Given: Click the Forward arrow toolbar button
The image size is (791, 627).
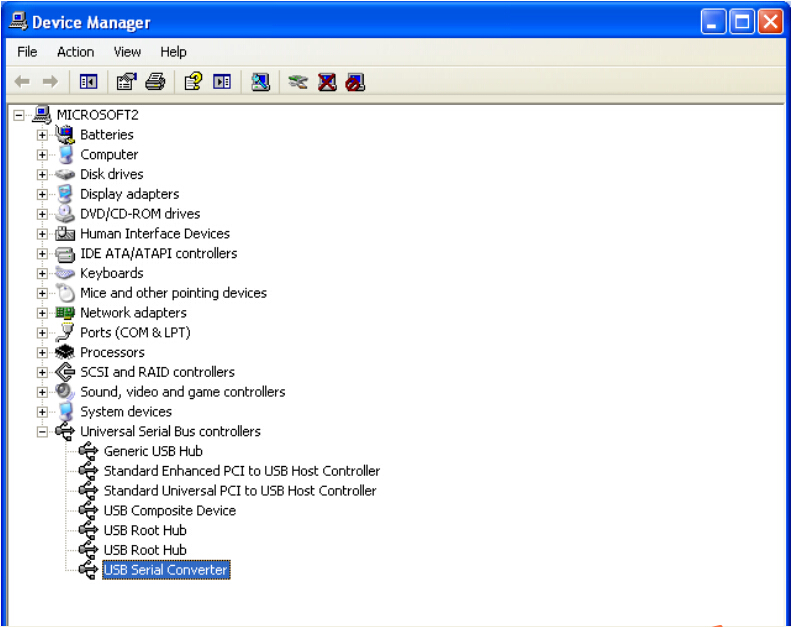Looking at the screenshot, I should coord(50,81).
